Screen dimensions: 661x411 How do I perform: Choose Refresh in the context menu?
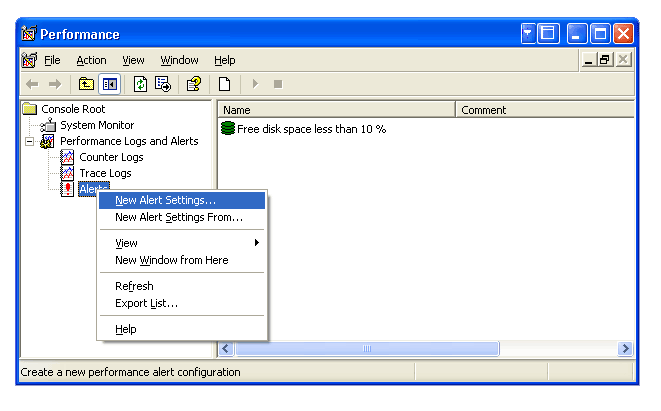pyautogui.click(x=182, y=286)
